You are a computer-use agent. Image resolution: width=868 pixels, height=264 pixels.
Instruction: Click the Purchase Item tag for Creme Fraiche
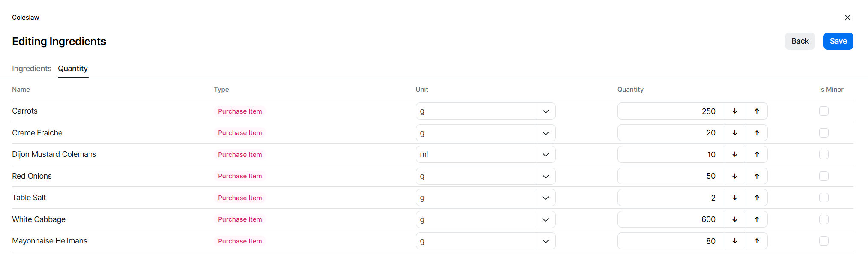(x=240, y=133)
